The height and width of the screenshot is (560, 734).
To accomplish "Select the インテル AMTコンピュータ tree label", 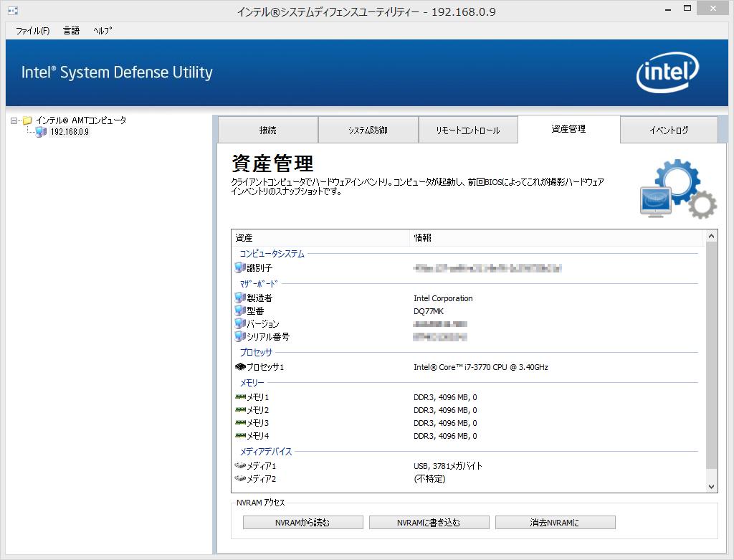I will pyautogui.click(x=81, y=120).
